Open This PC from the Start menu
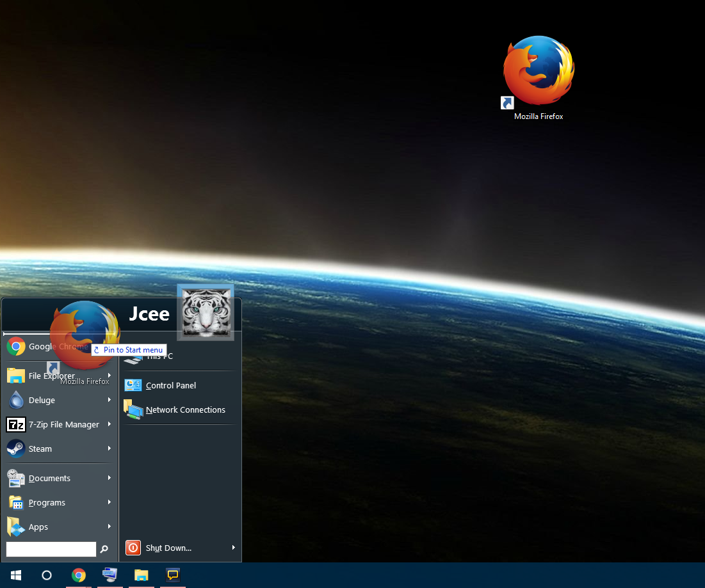The width and height of the screenshot is (705, 588). click(160, 356)
